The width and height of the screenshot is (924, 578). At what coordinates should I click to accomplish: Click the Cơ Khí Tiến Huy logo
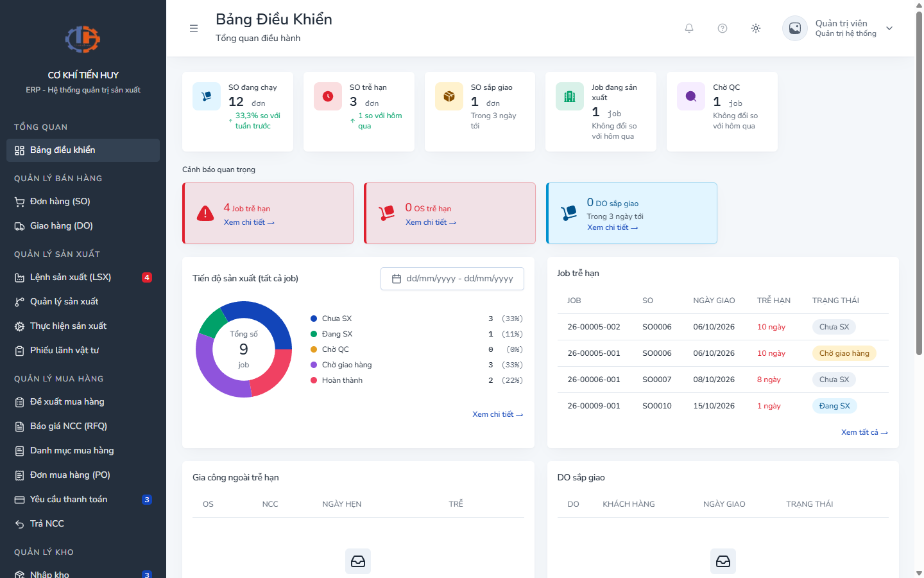(83, 39)
